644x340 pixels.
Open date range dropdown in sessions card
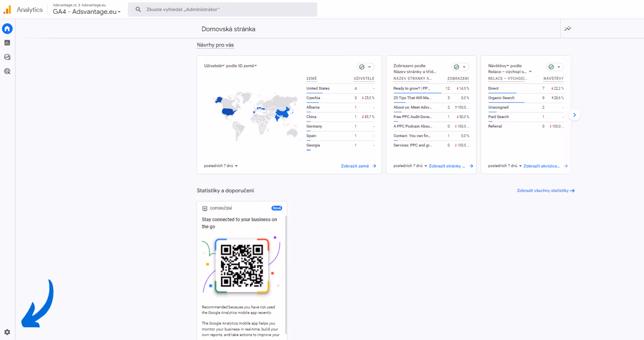click(x=505, y=166)
